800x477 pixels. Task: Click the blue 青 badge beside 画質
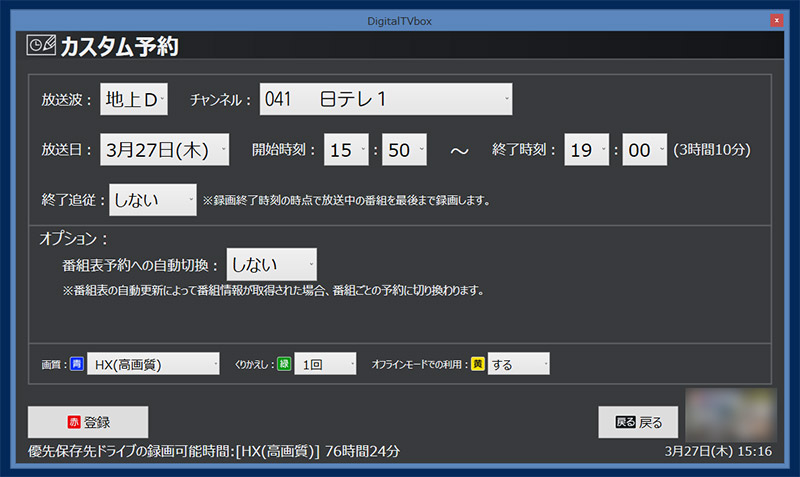click(77, 365)
